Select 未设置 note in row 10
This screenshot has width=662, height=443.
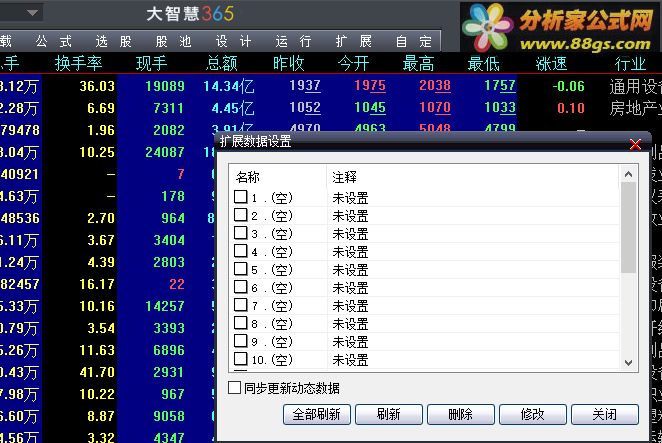350,360
